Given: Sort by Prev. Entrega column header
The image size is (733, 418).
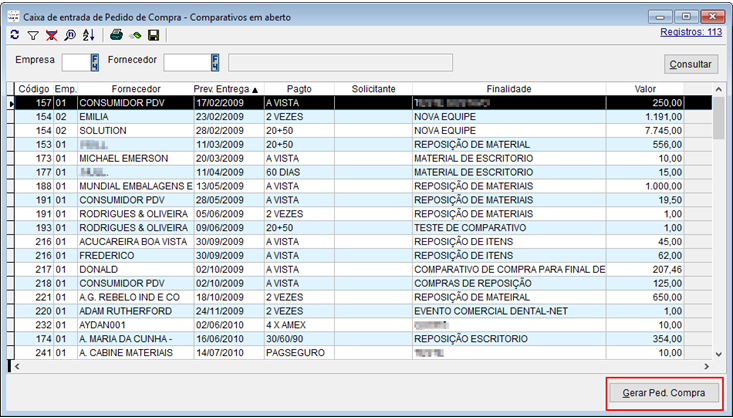Looking at the screenshot, I should [225, 89].
